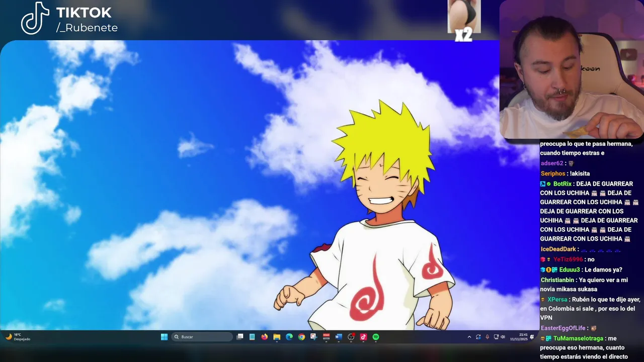This screenshot has height=362, width=644.
Task: Open the volume control tray icon
Action: click(503, 337)
